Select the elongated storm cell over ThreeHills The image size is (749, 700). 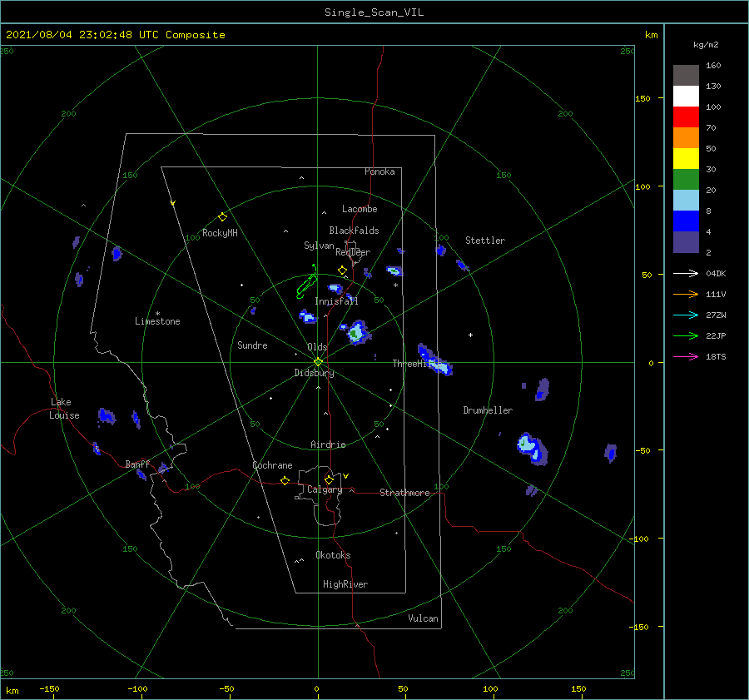[x=434, y=360]
